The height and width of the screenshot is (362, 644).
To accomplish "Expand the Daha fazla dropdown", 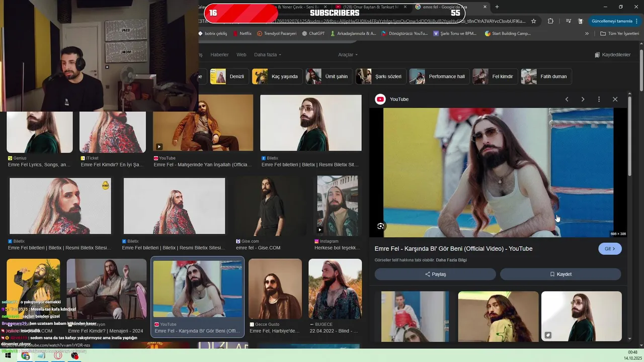I will [268, 55].
